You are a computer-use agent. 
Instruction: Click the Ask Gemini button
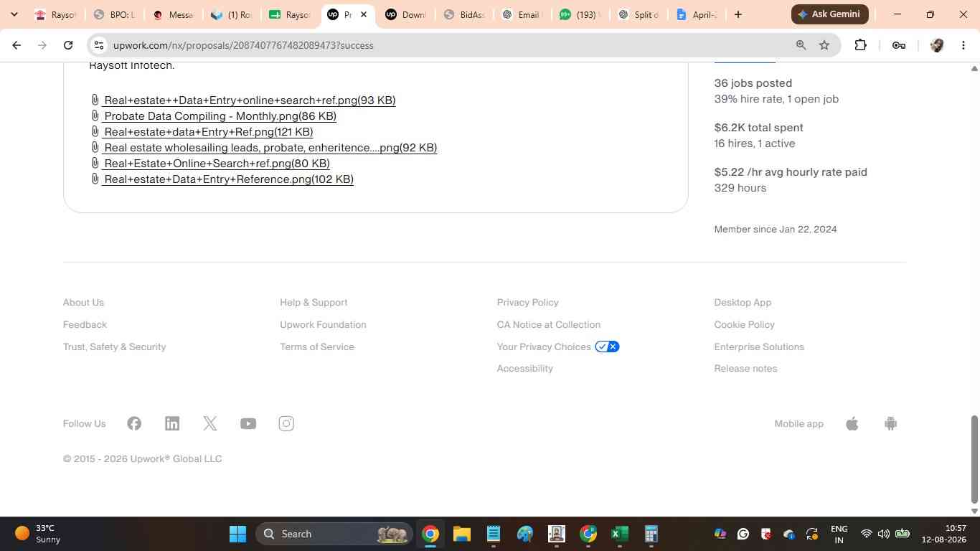(x=830, y=14)
